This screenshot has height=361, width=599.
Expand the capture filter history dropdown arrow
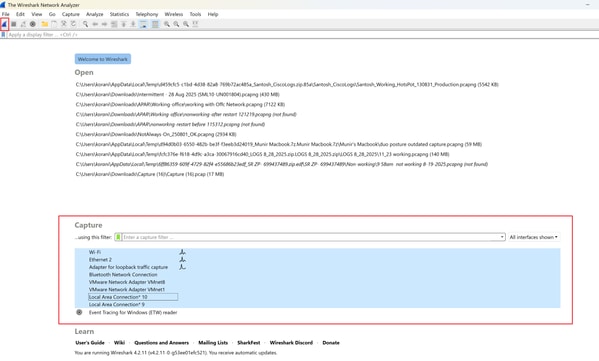(502, 237)
